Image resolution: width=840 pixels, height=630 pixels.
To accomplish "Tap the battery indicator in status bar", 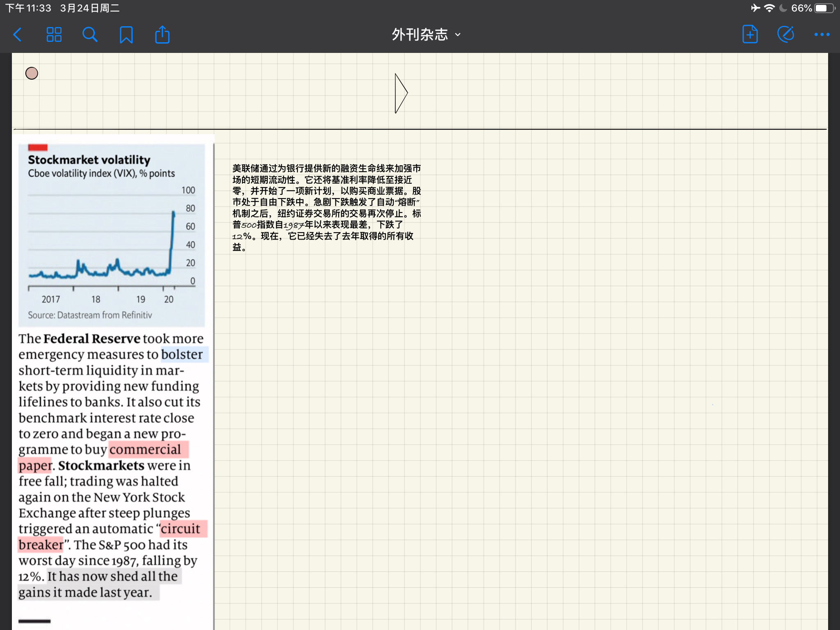I will pos(824,8).
